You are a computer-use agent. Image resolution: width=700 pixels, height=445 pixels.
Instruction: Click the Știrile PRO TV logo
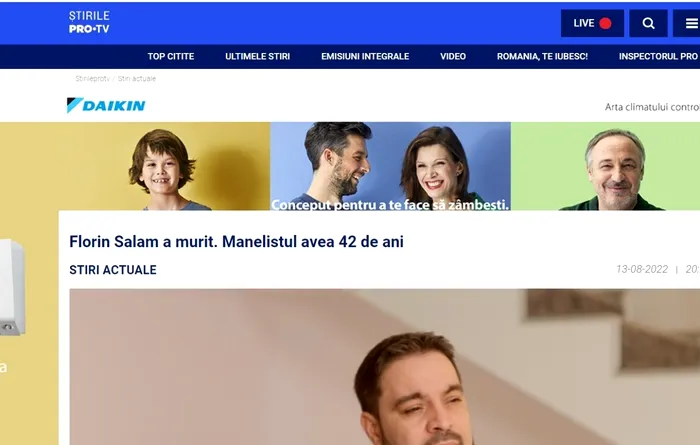[89, 22]
